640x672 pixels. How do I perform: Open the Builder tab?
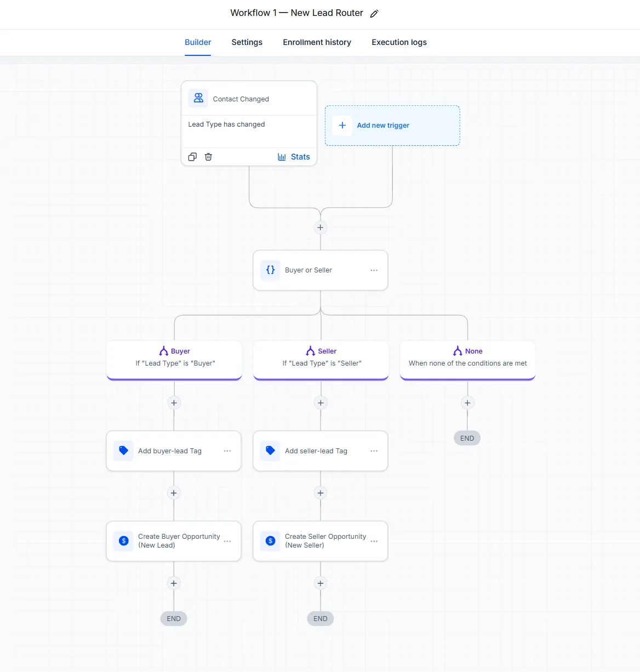pos(198,42)
